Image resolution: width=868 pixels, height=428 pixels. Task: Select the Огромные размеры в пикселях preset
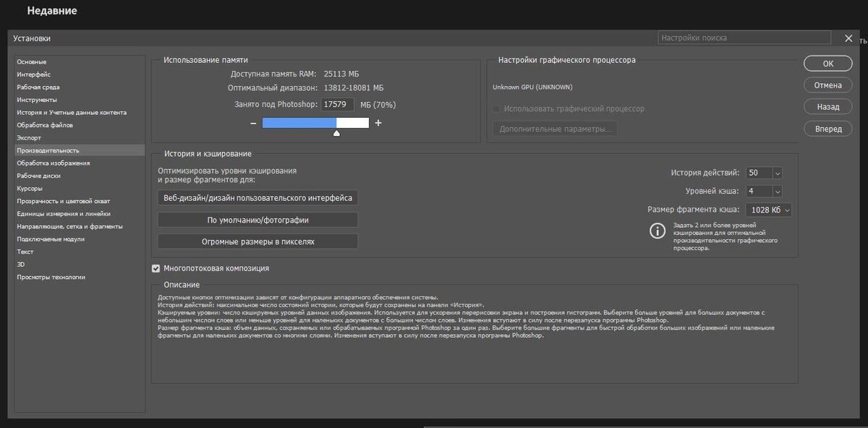257,241
